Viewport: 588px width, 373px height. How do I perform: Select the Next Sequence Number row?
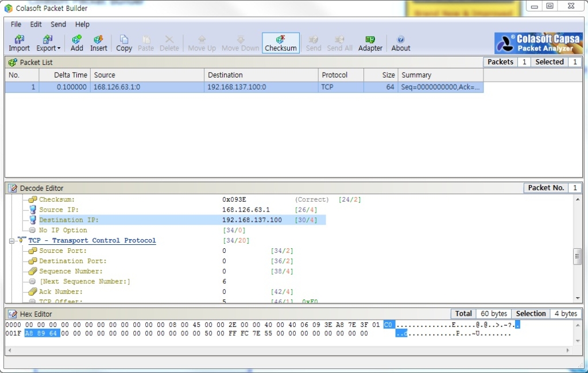pos(85,282)
